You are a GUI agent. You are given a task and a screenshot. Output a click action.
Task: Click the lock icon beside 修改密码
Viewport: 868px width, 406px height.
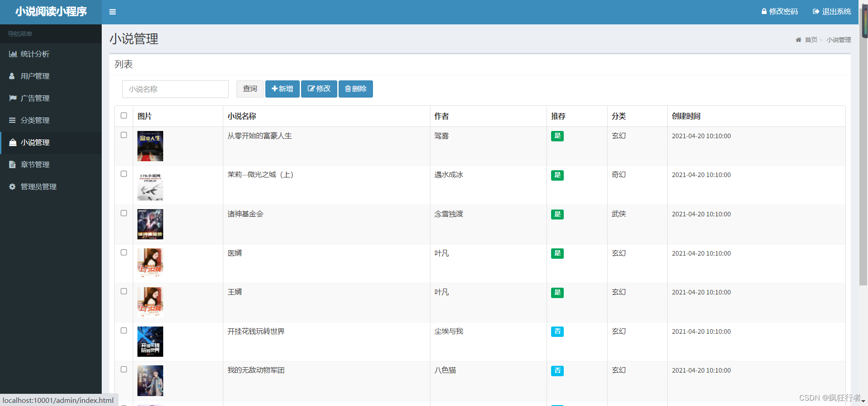point(764,11)
